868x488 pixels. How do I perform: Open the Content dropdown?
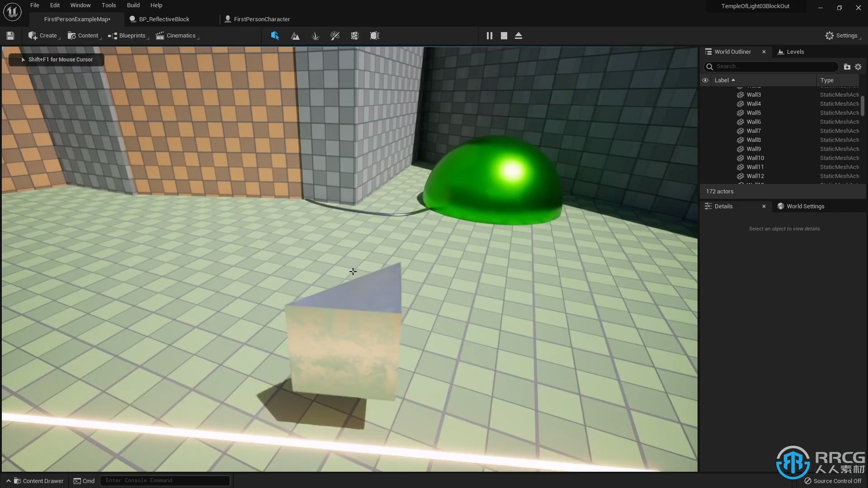pyautogui.click(x=84, y=36)
